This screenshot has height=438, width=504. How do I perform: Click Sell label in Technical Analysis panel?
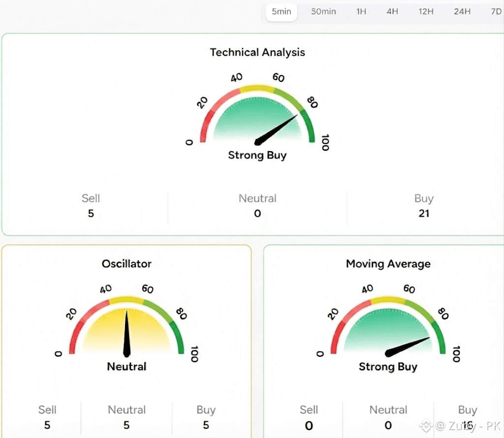coord(91,198)
